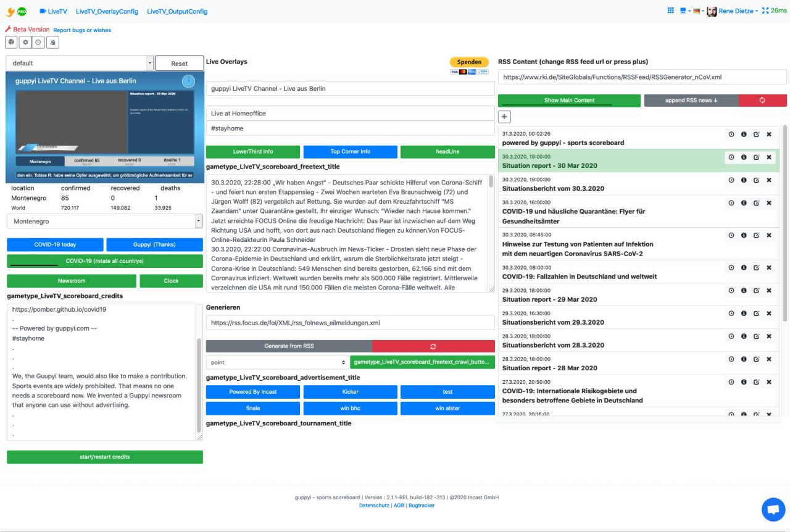Image resolution: width=790 pixels, height=532 pixels.
Task: Toggle COVID-19 rotate all countrys
Action: pyautogui.click(x=105, y=261)
